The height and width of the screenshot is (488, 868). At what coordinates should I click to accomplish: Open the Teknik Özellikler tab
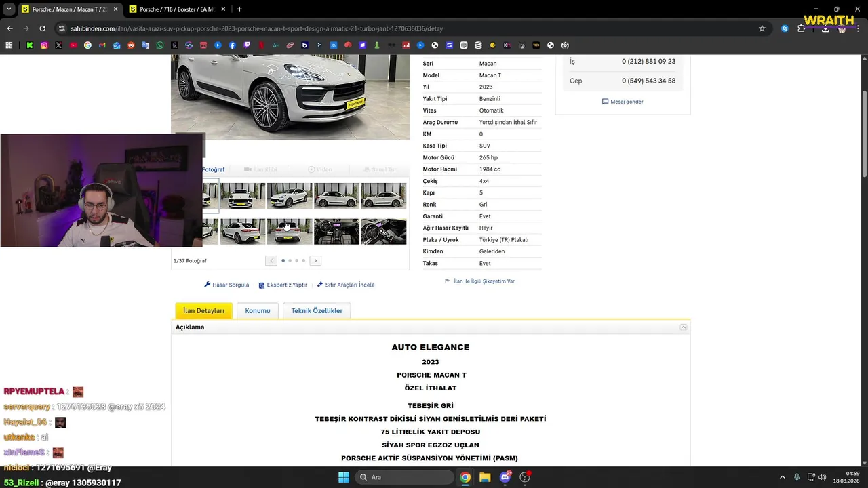pos(317,310)
